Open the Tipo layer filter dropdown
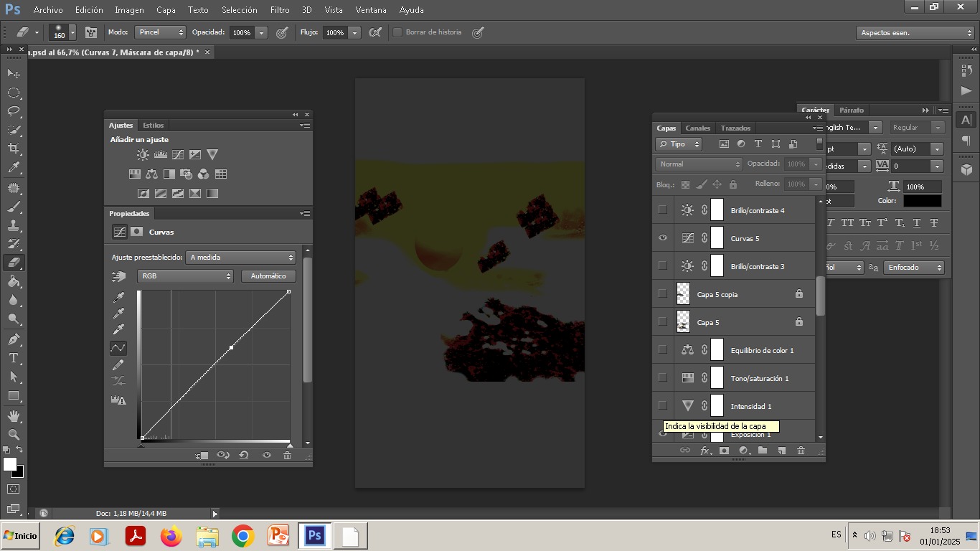The width and height of the screenshot is (980, 551). tap(679, 144)
